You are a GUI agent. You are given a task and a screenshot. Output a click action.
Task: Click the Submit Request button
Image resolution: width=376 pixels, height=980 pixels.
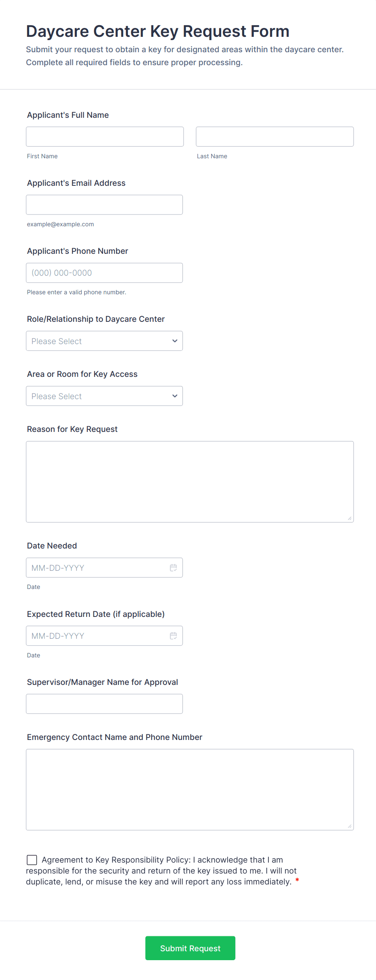(190, 948)
